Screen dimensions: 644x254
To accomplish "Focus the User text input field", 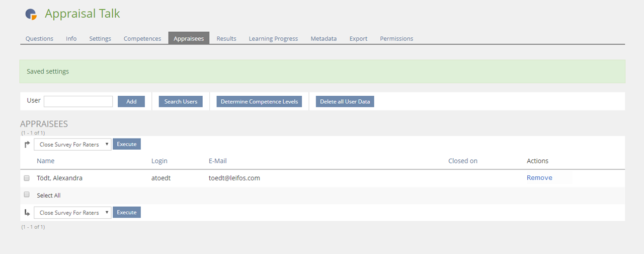I will click(78, 101).
